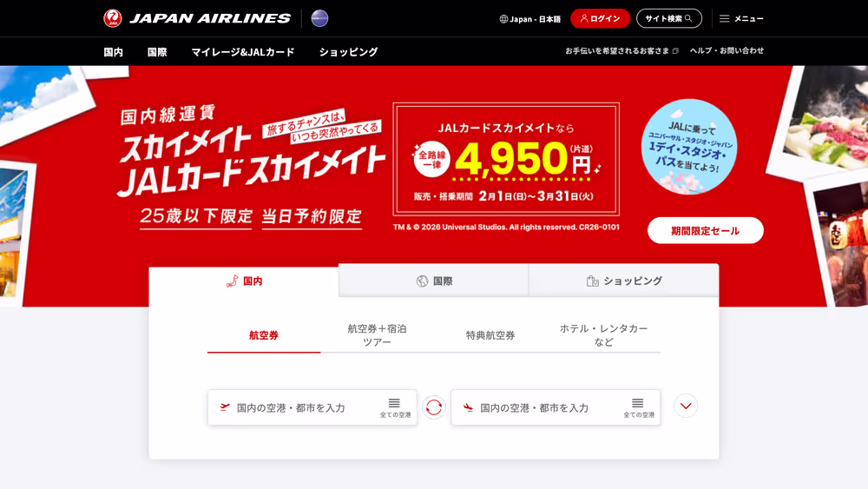This screenshot has width=868, height=489.
Task: Swap departure and arrival airports icon
Action: [x=434, y=407]
